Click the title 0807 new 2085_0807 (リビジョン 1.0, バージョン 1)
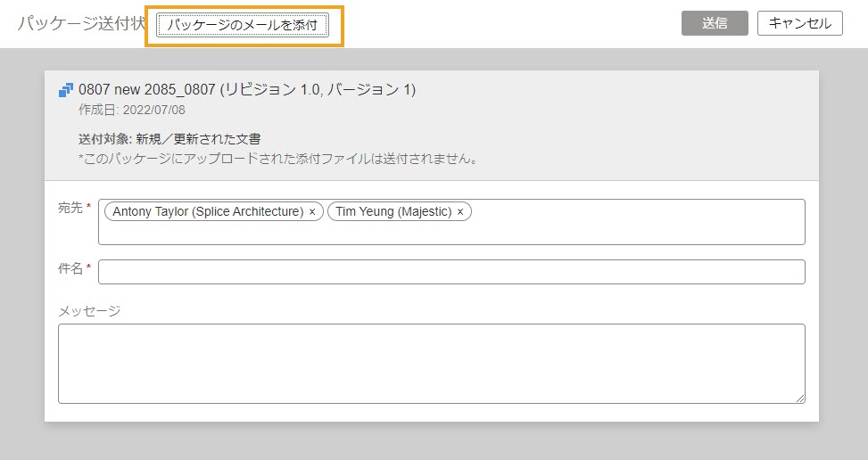Screen dimensions: 868x460 pyautogui.click(x=247, y=89)
